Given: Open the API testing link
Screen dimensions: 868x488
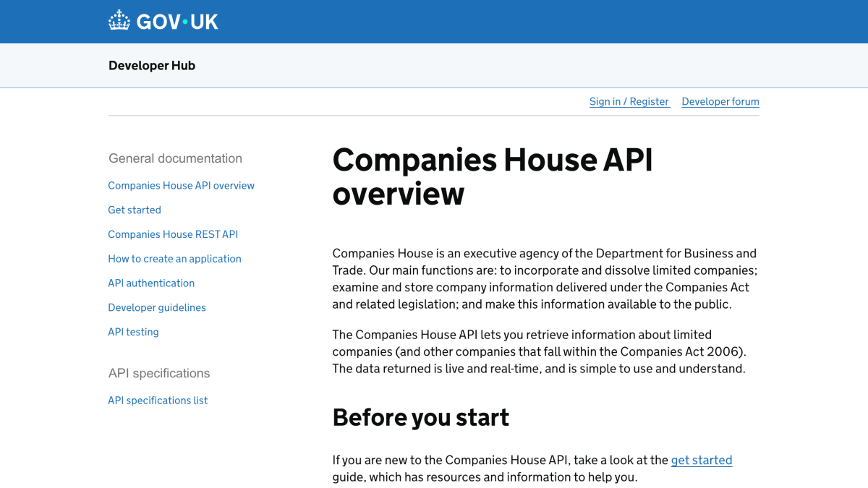Looking at the screenshot, I should coord(133,332).
